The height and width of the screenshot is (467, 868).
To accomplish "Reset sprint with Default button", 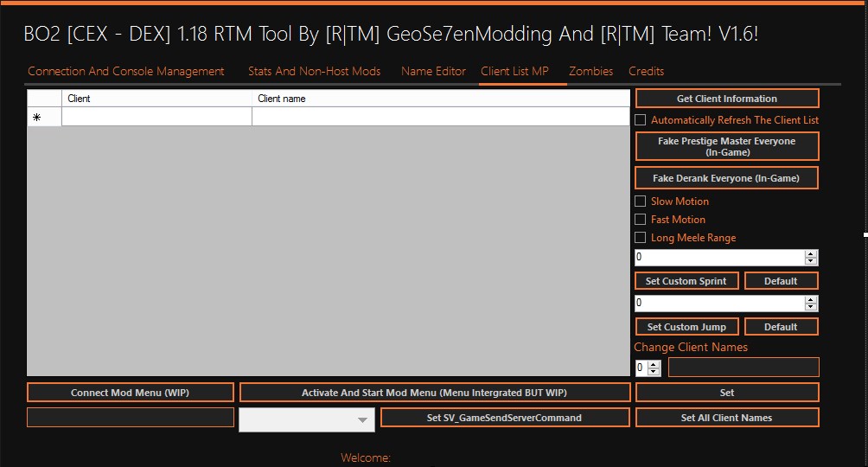I will pyautogui.click(x=781, y=281).
